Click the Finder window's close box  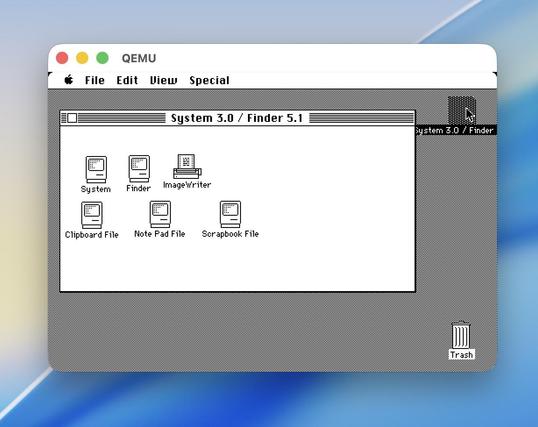[x=72, y=118]
